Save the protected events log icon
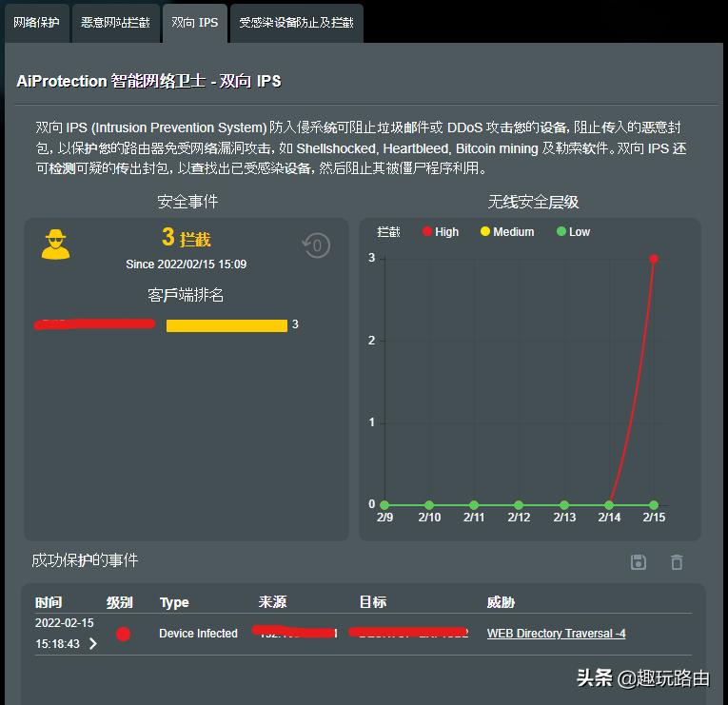728x705 pixels. pos(639,562)
